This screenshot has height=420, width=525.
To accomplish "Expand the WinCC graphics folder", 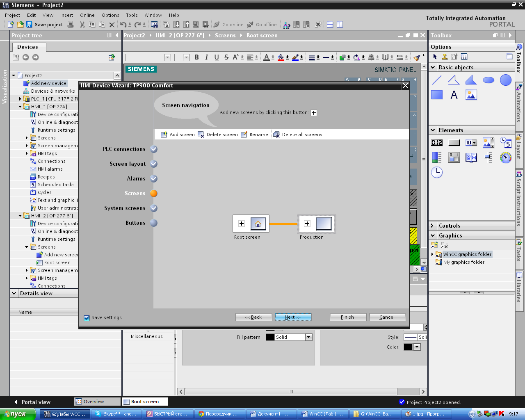I will point(432,254).
